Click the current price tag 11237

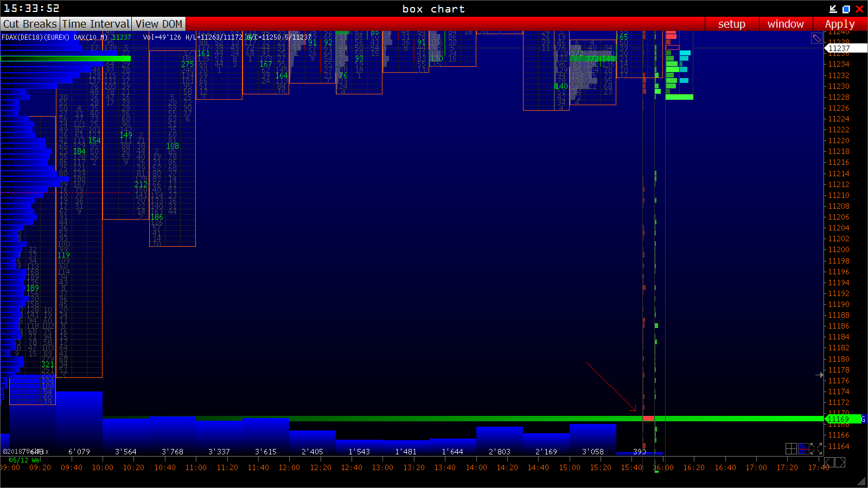point(845,48)
